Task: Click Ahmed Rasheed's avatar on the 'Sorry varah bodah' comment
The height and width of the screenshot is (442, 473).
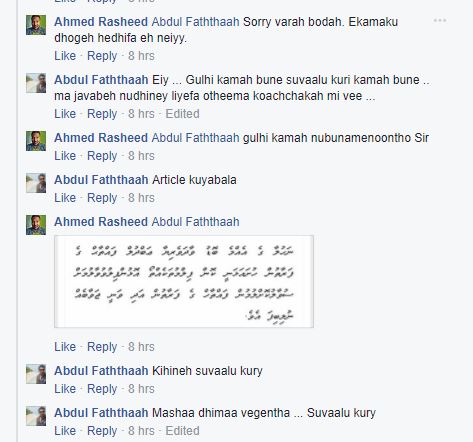Action: (36, 25)
